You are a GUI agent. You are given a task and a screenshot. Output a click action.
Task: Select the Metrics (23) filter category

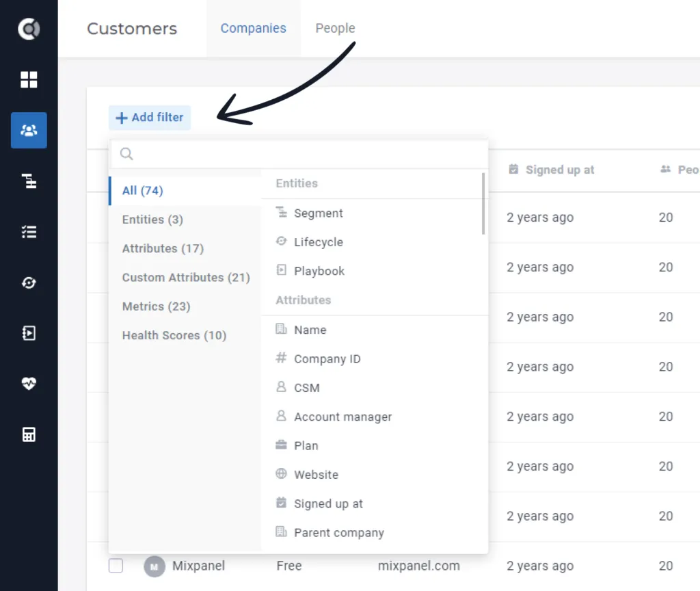pyautogui.click(x=185, y=307)
